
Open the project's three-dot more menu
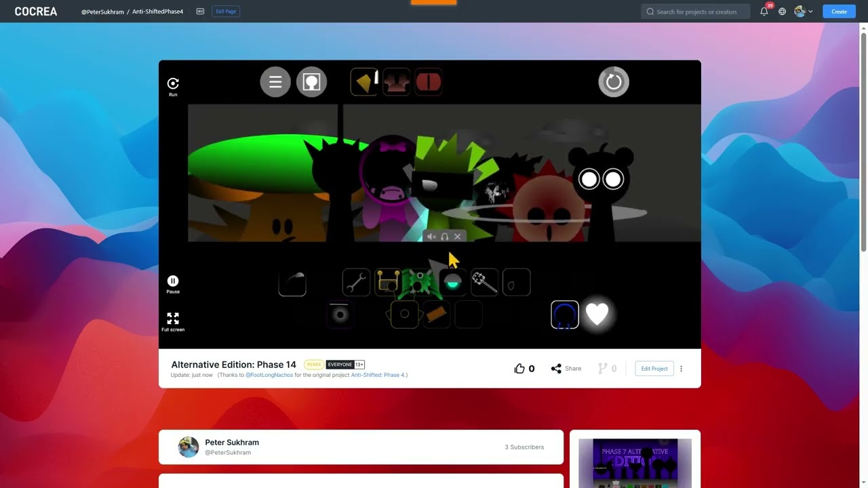(682, 369)
